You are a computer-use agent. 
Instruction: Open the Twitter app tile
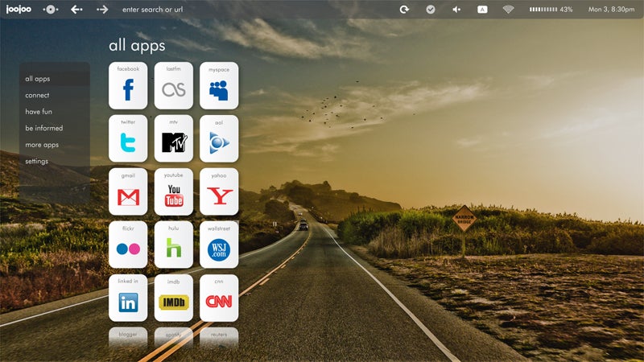128,138
